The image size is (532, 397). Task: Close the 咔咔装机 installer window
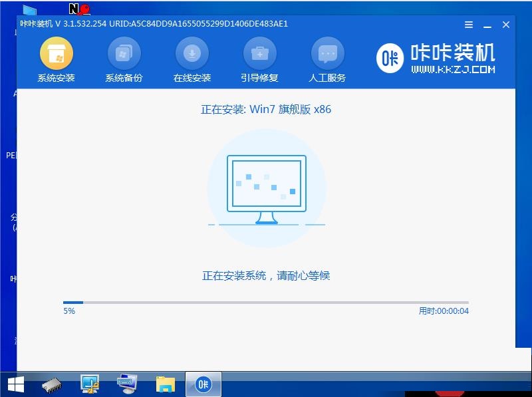pyautogui.click(x=506, y=25)
